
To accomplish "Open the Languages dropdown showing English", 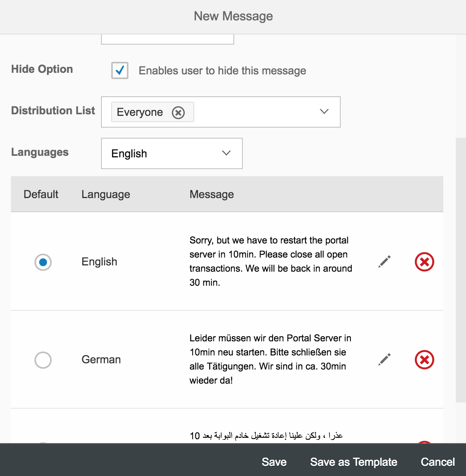I will 172,153.
